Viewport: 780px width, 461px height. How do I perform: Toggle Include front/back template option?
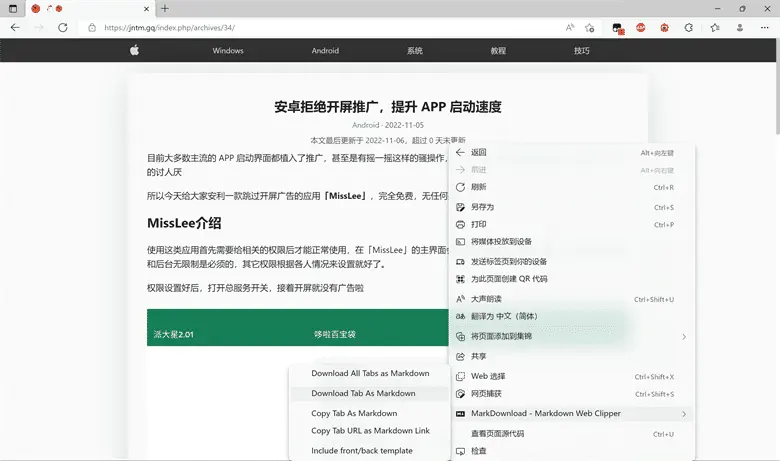point(362,450)
